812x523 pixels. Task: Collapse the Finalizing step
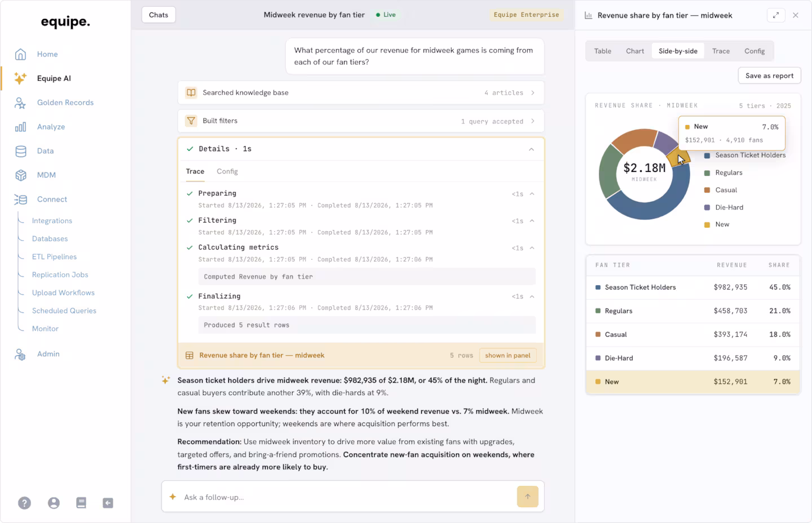point(532,296)
